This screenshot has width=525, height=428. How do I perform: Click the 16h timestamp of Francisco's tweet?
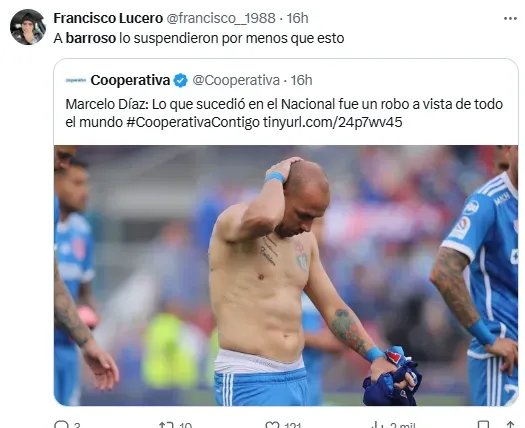coord(297,18)
